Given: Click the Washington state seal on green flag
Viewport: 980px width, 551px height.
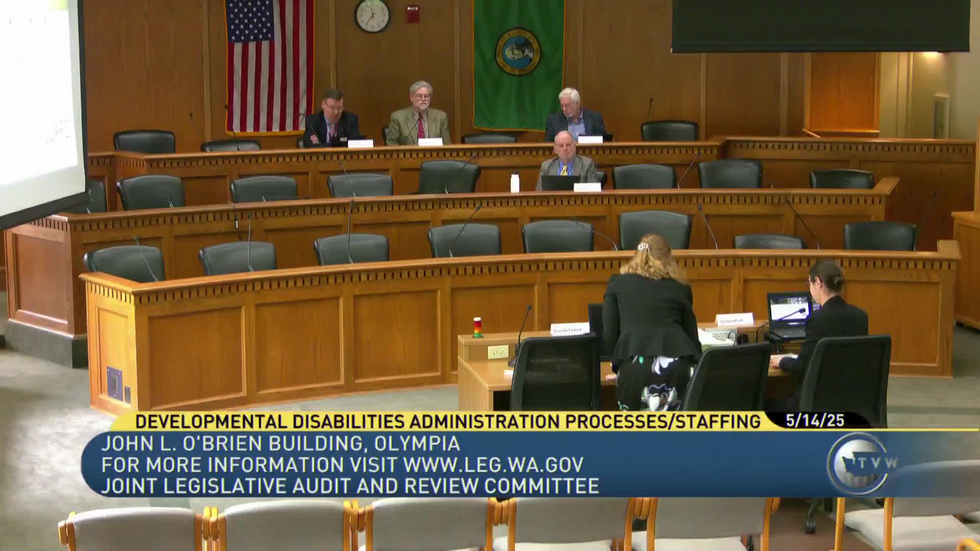Looking at the screenshot, I should (518, 51).
